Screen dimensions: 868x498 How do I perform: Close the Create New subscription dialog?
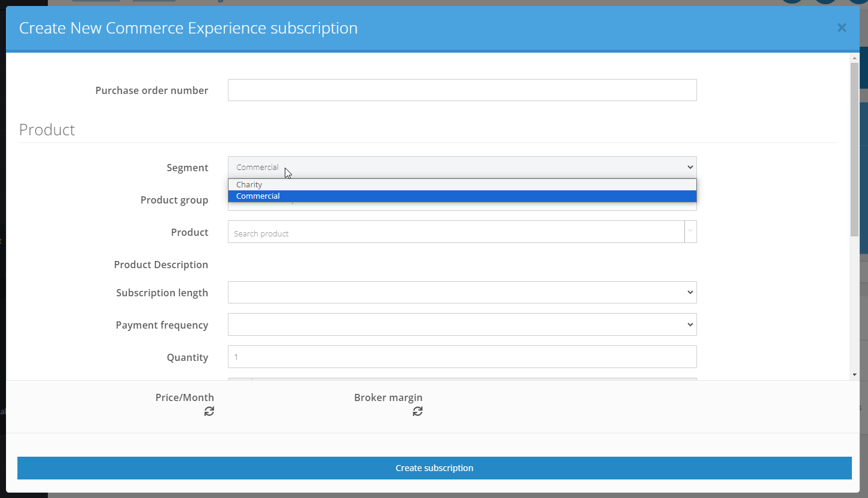[x=842, y=28]
